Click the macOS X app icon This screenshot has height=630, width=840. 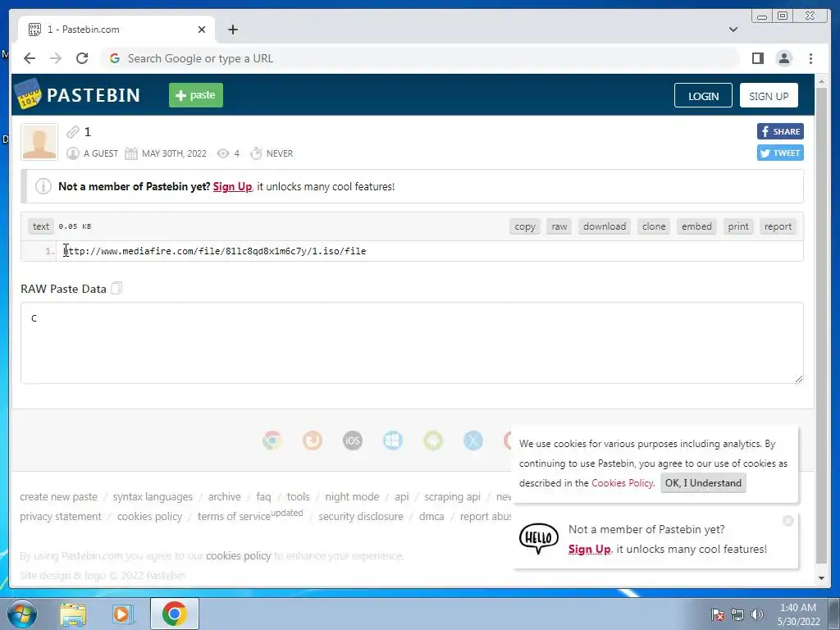pyautogui.click(x=473, y=441)
